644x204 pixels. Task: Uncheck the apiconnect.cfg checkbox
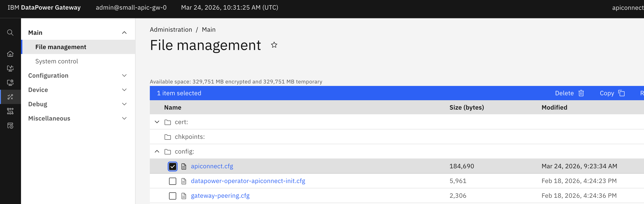pos(172,166)
